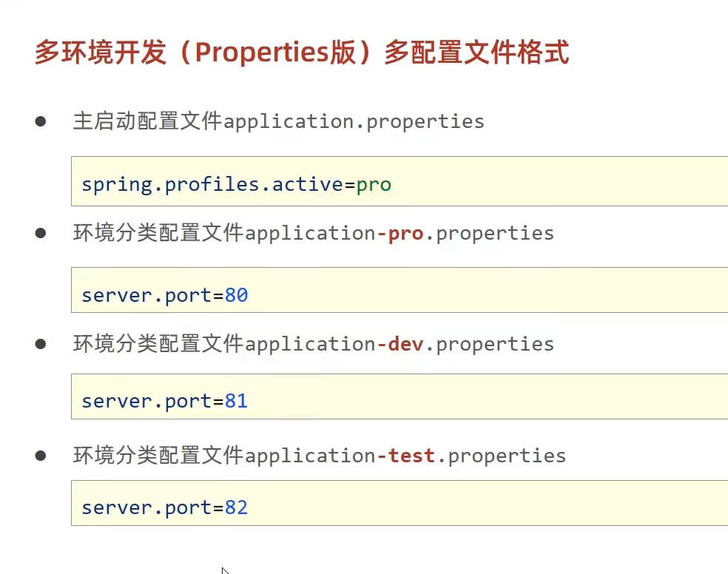728x574 pixels.
Task: Click the red '-dev' filename text
Action: click(x=400, y=344)
